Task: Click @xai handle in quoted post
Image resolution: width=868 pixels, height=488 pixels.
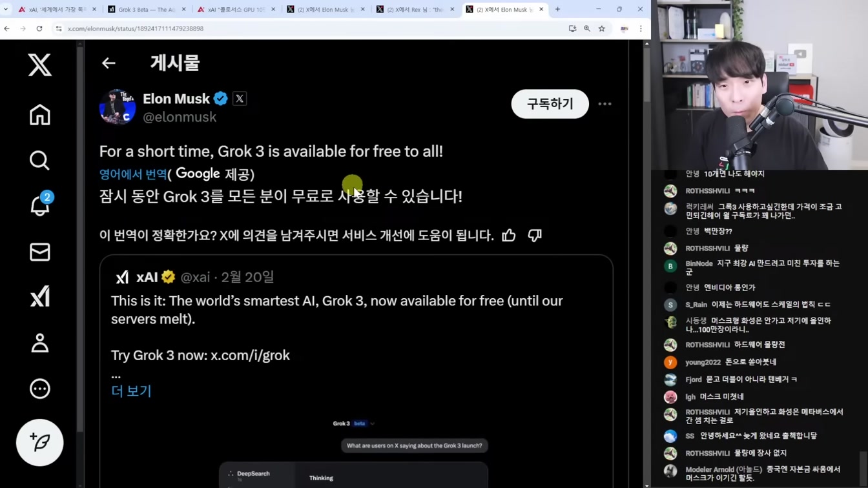Action: pyautogui.click(x=196, y=277)
